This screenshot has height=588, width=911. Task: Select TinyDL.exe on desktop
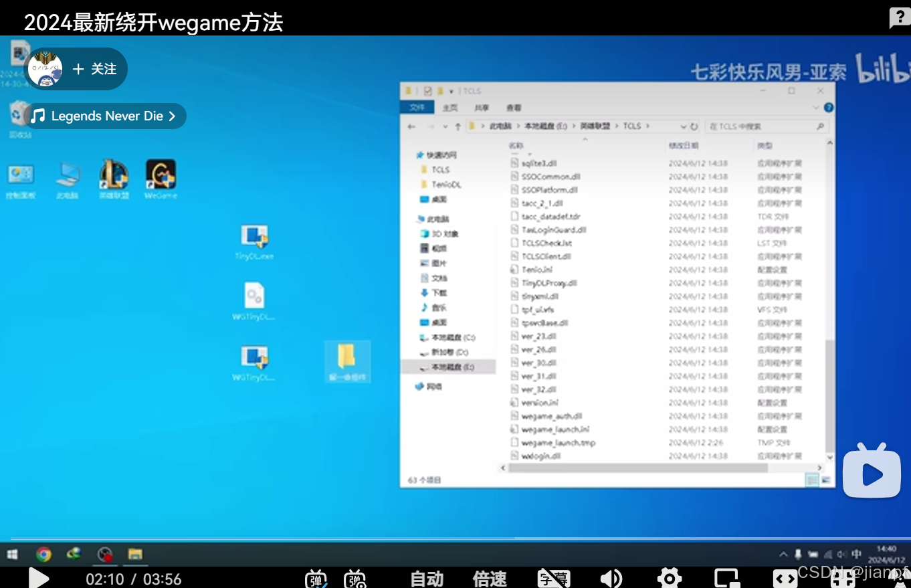coord(254,242)
